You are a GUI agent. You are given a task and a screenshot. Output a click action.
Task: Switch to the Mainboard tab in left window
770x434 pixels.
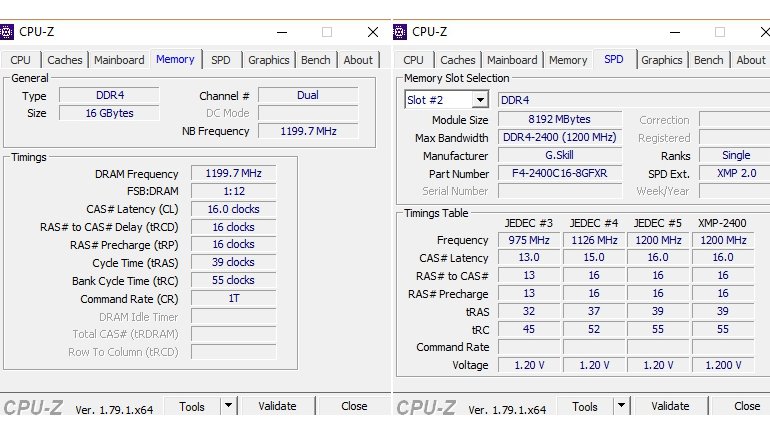119,60
